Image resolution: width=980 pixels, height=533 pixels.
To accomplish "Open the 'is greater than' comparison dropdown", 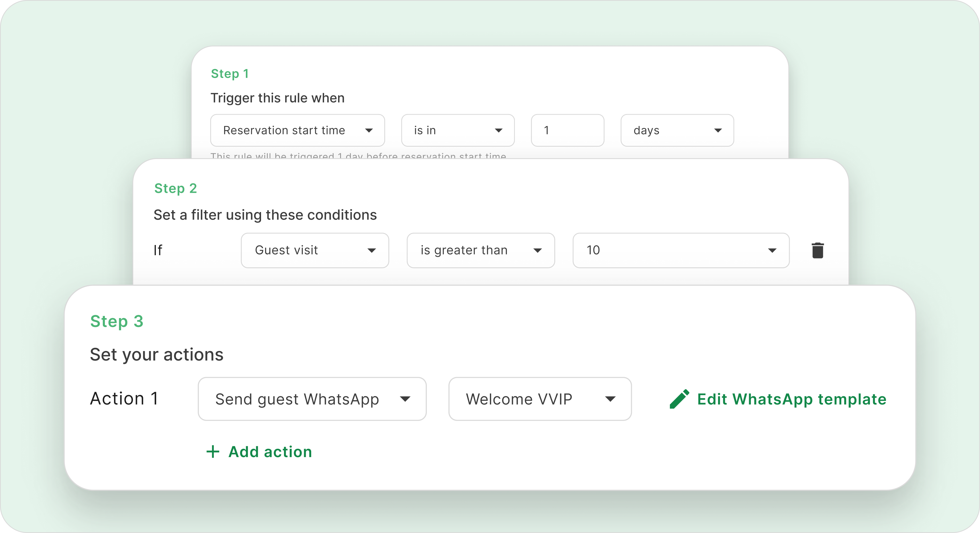I will click(480, 250).
